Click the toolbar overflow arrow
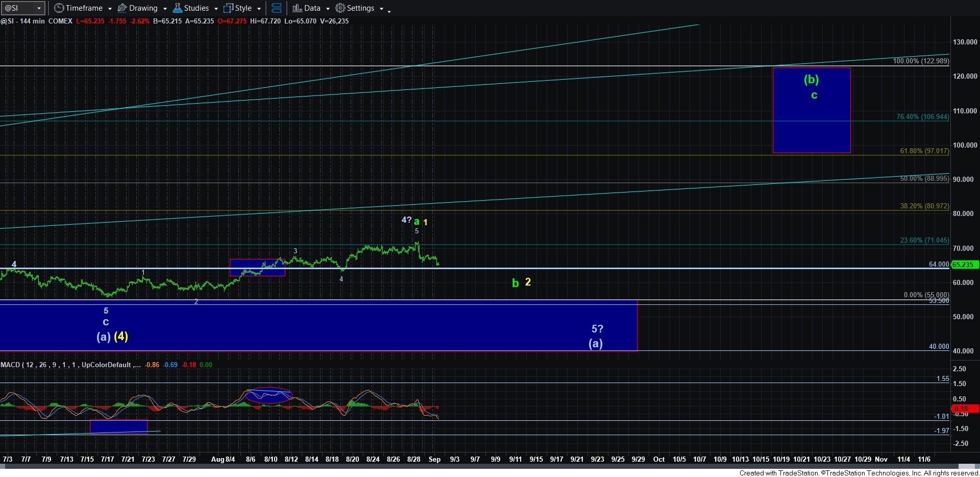 point(389,10)
